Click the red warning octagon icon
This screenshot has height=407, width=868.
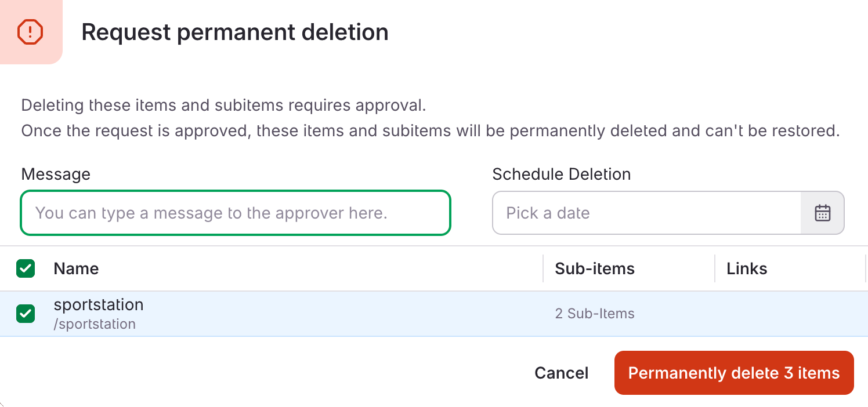30,32
